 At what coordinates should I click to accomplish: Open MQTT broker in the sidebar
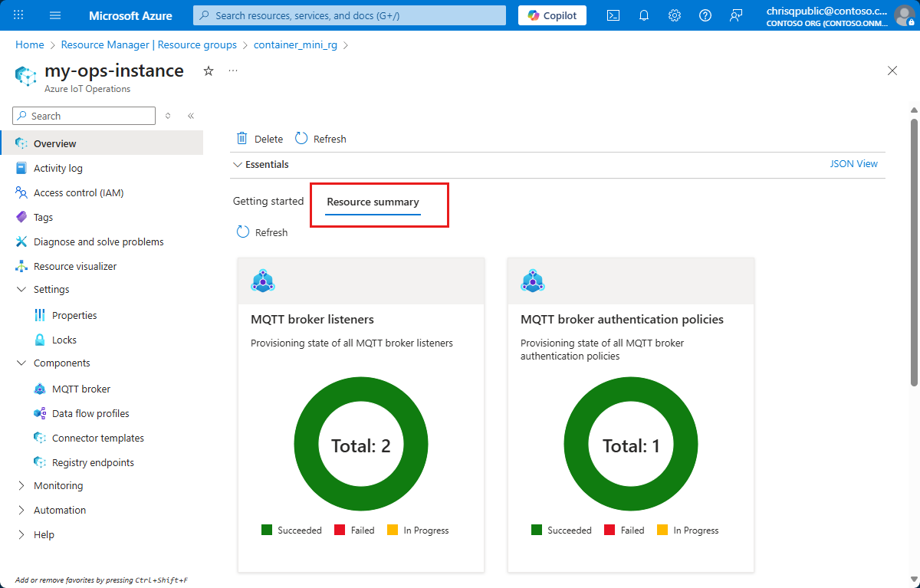80,389
